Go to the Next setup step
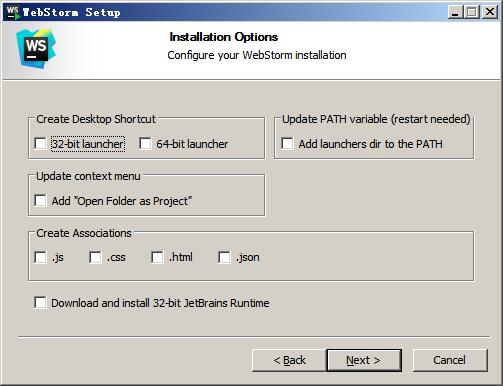The width and height of the screenshot is (503, 386). (364, 360)
